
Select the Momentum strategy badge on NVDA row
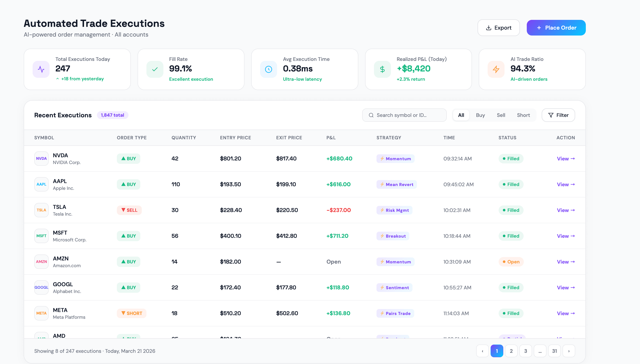tap(395, 159)
